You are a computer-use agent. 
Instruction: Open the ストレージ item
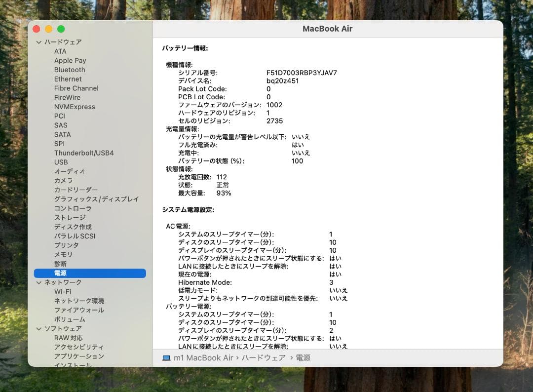click(x=70, y=218)
